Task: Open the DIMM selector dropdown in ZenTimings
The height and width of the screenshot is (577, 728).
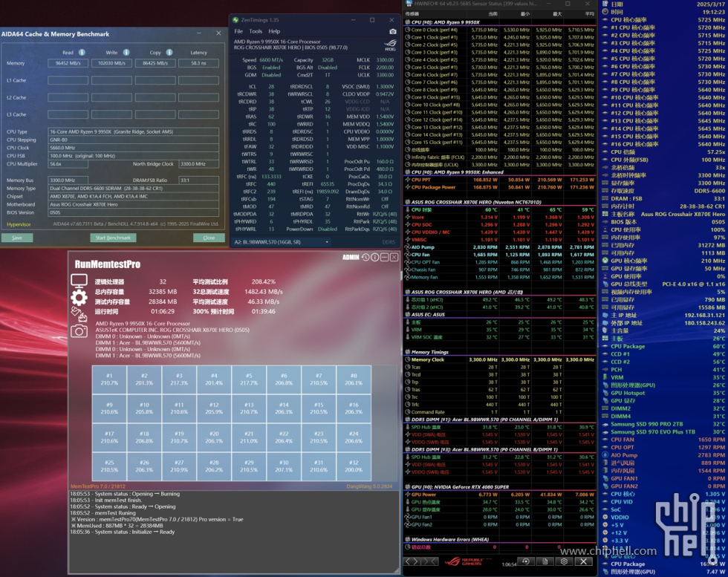Action: coord(281,242)
